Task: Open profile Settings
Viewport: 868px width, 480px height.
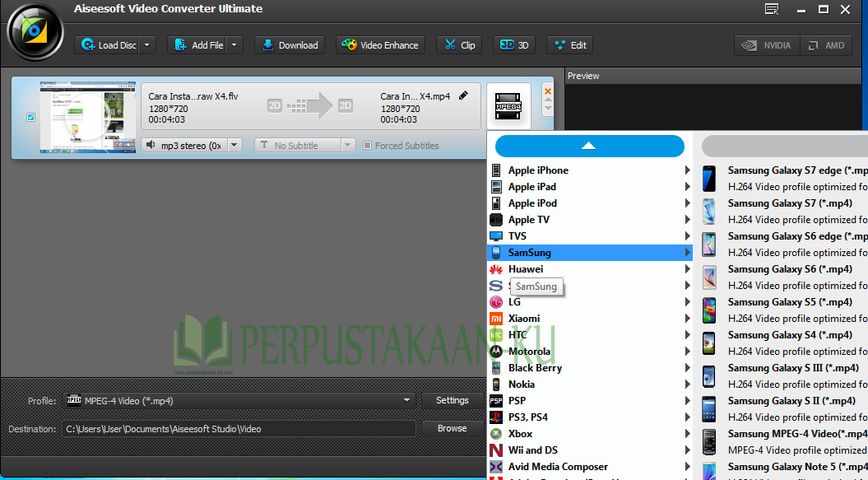Action: pos(453,400)
